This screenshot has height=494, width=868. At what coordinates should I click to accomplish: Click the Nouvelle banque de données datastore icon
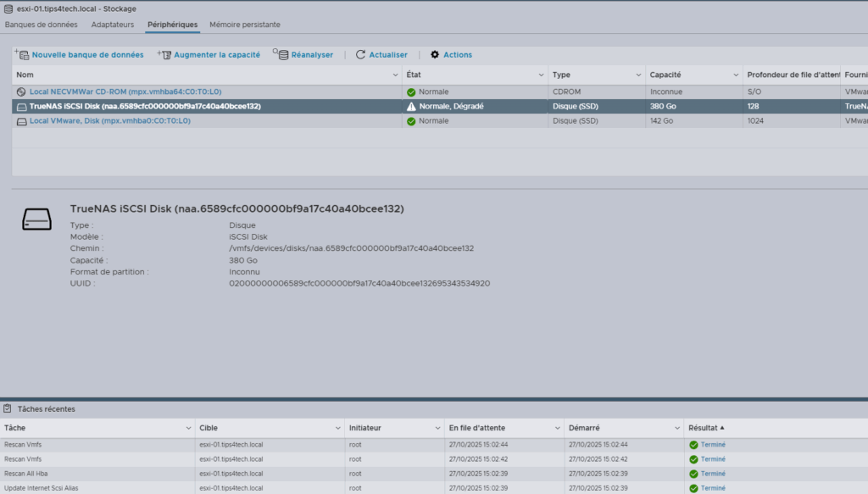coord(22,54)
